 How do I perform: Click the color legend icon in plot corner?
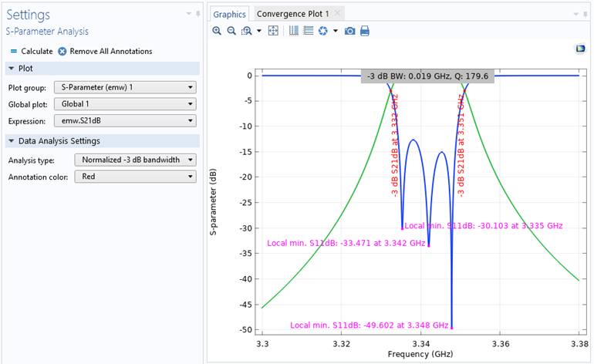click(580, 49)
